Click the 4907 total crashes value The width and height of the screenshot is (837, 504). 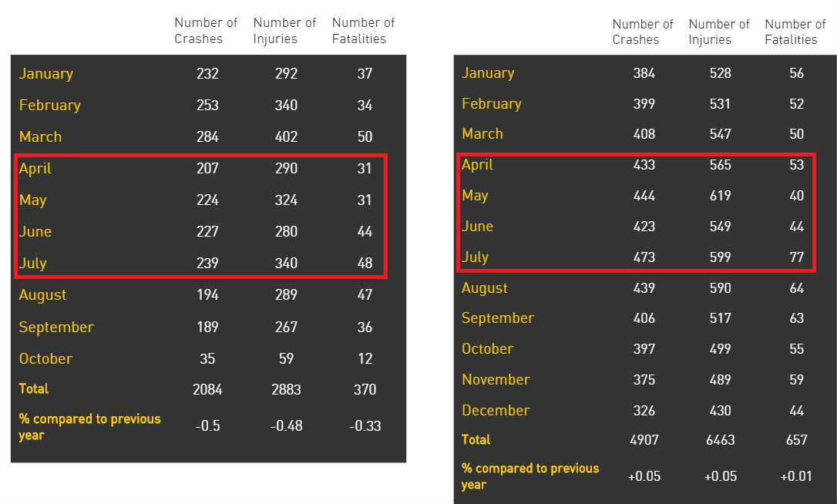point(644,440)
